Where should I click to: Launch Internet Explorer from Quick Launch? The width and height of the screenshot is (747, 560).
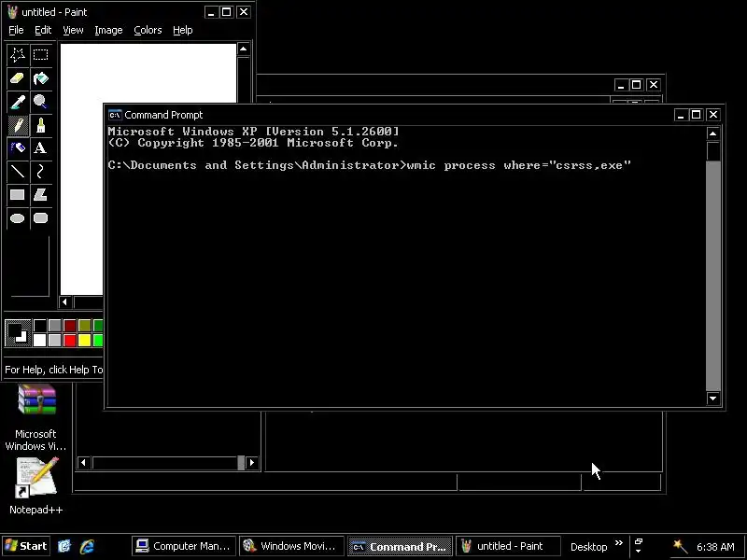click(x=87, y=546)
